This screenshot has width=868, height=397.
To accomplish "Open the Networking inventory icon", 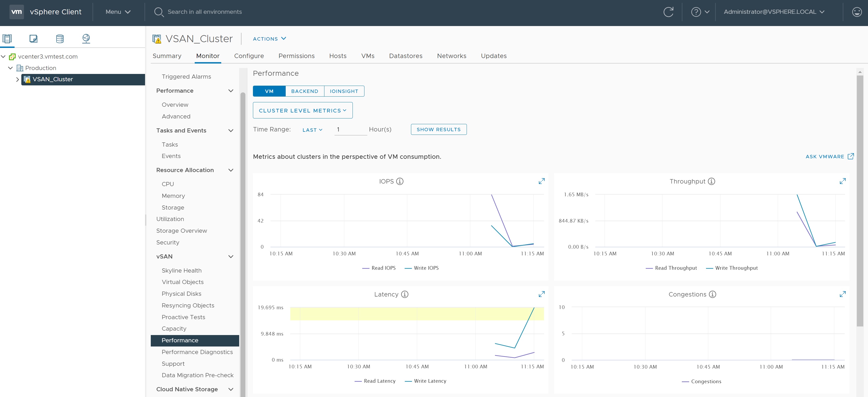I will (x=86, y=39).
